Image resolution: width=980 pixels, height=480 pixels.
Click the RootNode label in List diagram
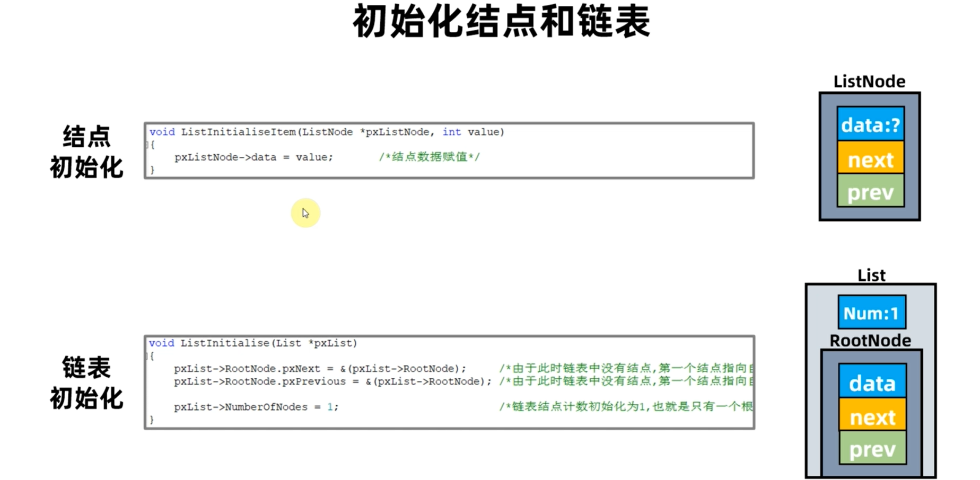(x=870, y=340)
